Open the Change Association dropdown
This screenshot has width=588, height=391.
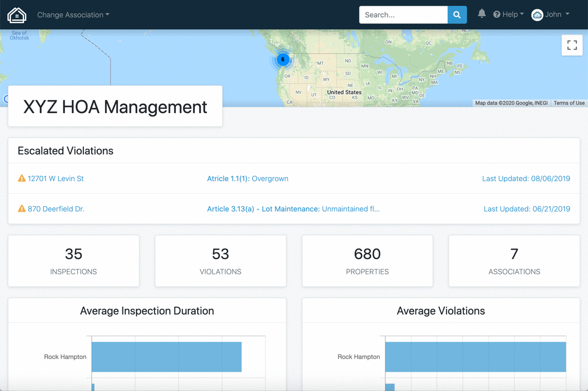click(73, 15)
